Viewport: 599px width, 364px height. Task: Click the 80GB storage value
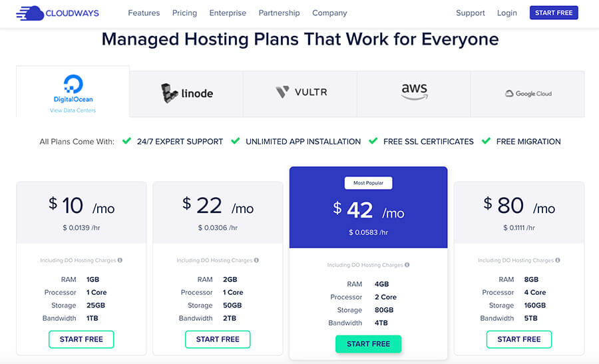click(x=384, y=309)
